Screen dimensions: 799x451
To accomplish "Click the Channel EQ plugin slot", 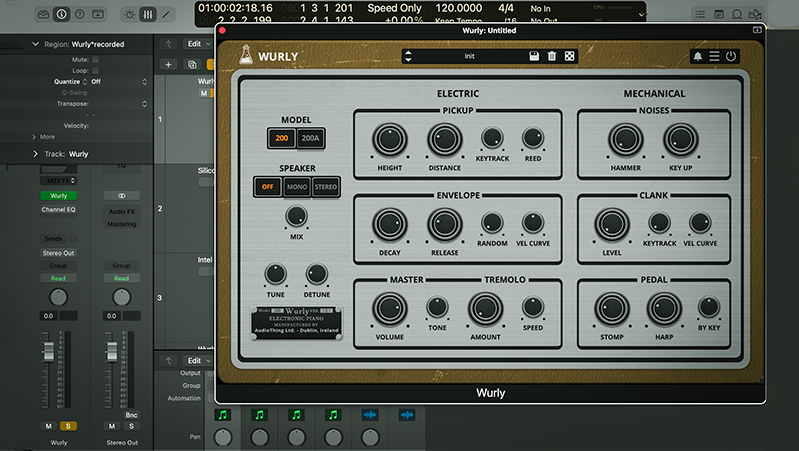I will pos(59,211).
